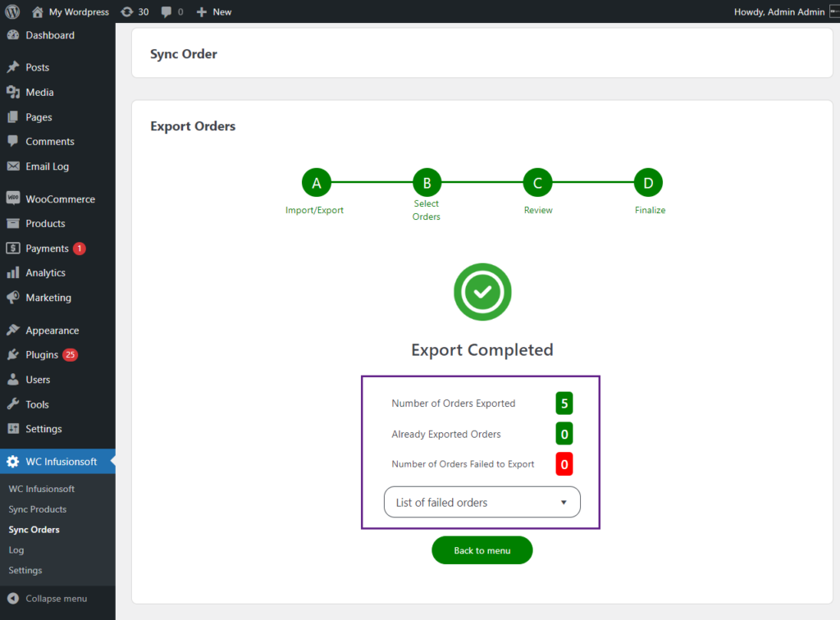The image size is (840, 620).
Task: Click the Collapse menu arrow icon
Action: (x=13, y=599)
